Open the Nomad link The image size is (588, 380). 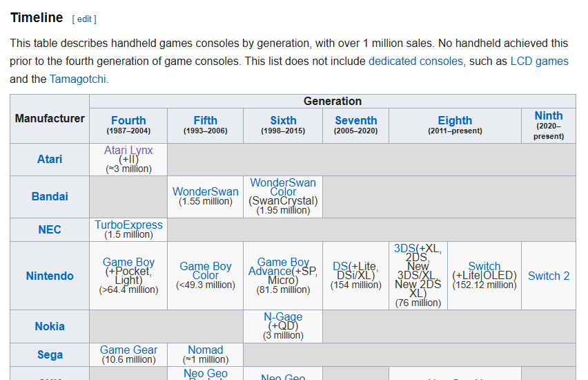point(205,350)
